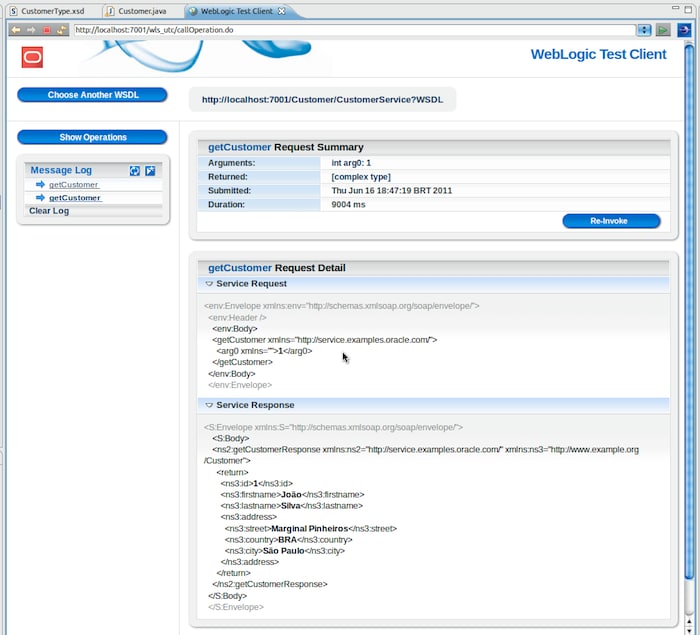Click the duration value '9004 ms'
Image resolution: width=700 pixels, height=635 pixels.
348,205
